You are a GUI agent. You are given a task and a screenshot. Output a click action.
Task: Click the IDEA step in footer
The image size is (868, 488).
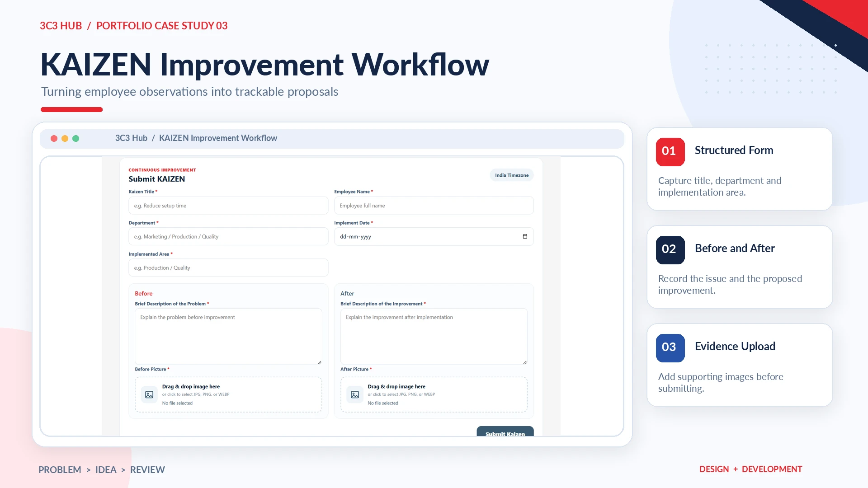point(106,470)
